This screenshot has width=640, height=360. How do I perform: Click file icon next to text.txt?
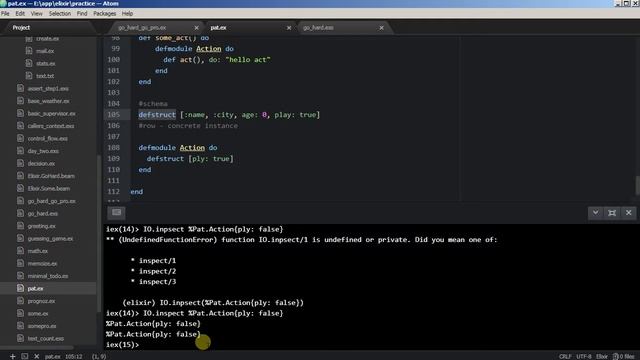[29, 76]
